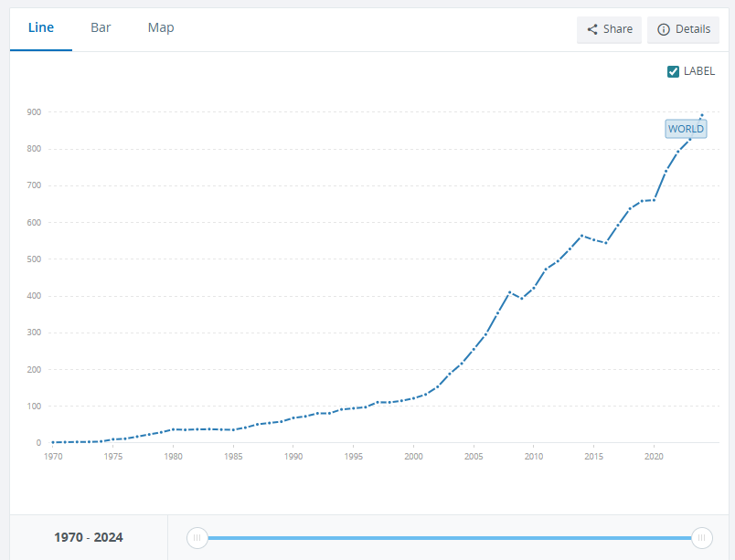Switch to the Line tab

click(x=41, y=28)
